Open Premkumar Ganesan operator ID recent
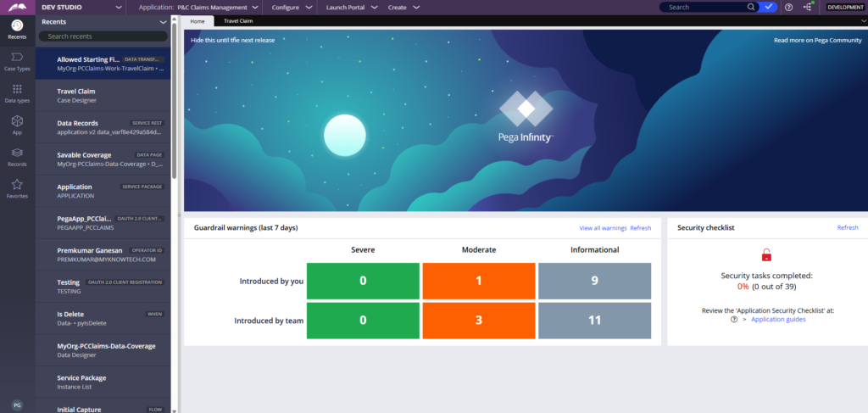Image resolution: width=868 pixels, height=413 pixels. pos(103,254)
